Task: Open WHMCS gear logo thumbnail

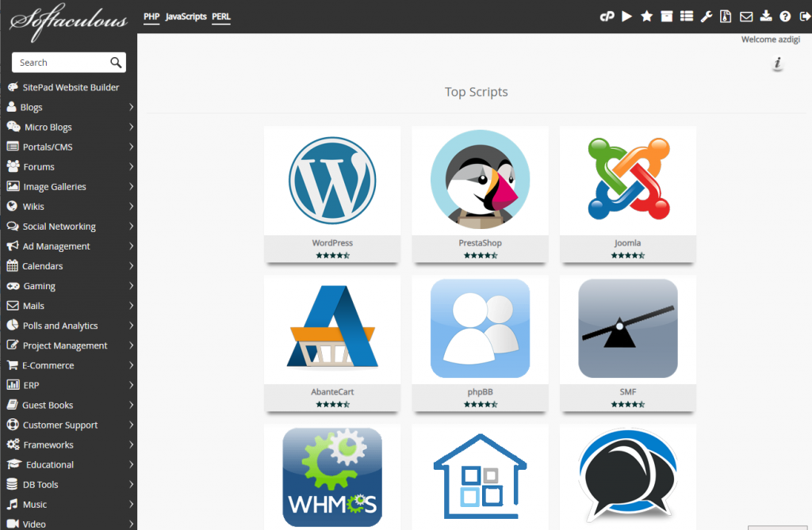Action: click(332, 477)
